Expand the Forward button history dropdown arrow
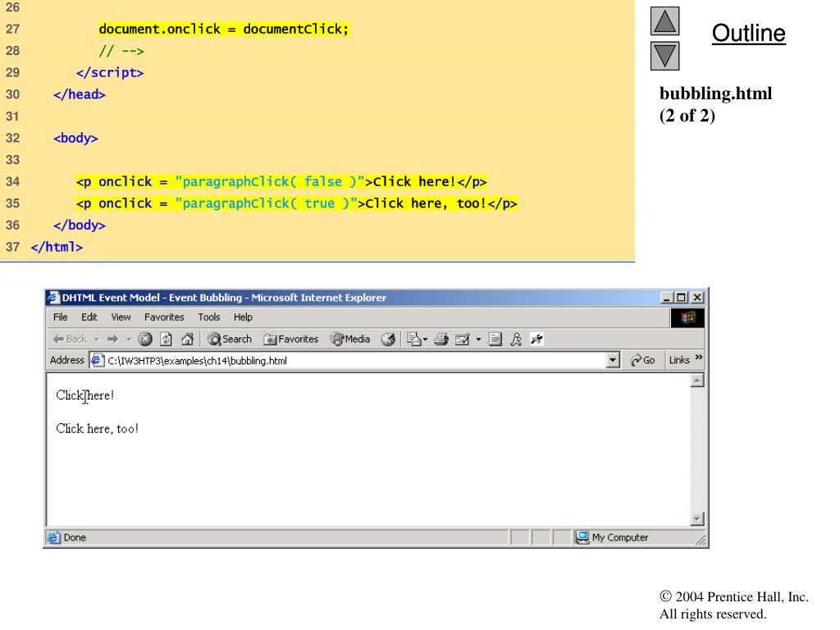 click(129, 339)
